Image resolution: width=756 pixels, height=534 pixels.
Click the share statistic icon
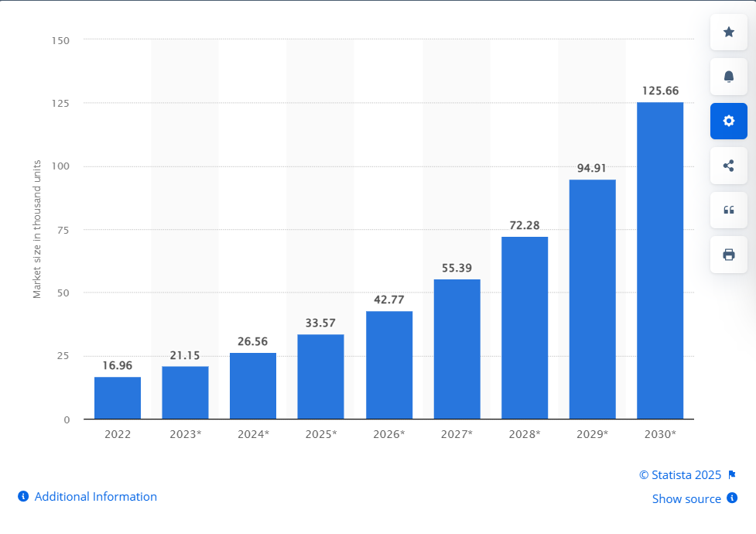point(728,166)
